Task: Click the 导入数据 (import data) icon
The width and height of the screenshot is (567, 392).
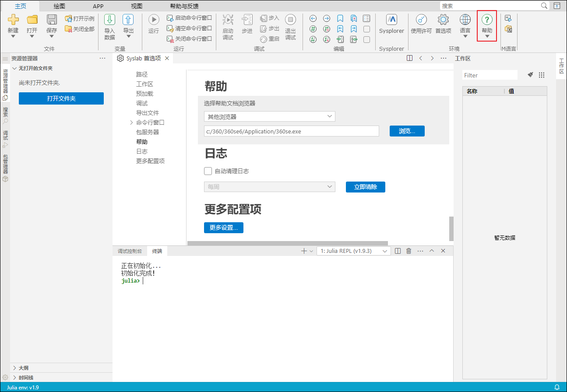Action: [109, 20]
